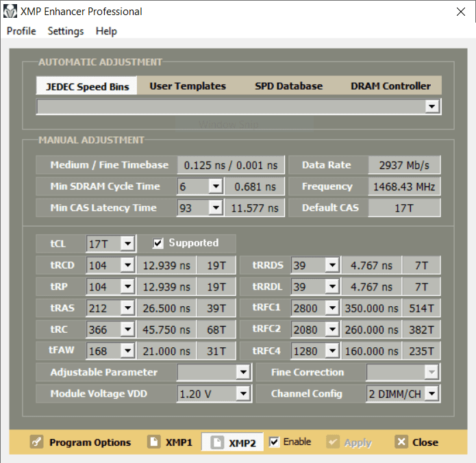Click the timebase value 0.125 ns / 0.001 ns
This screenshot has width=476, height=463.
click(231, 165)
